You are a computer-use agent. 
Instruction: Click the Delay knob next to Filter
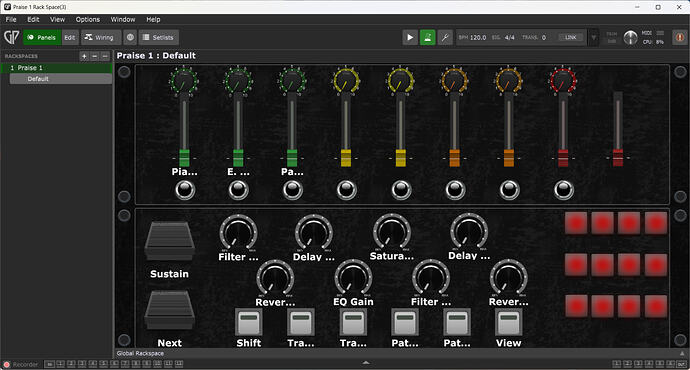(x=314, y=232)
